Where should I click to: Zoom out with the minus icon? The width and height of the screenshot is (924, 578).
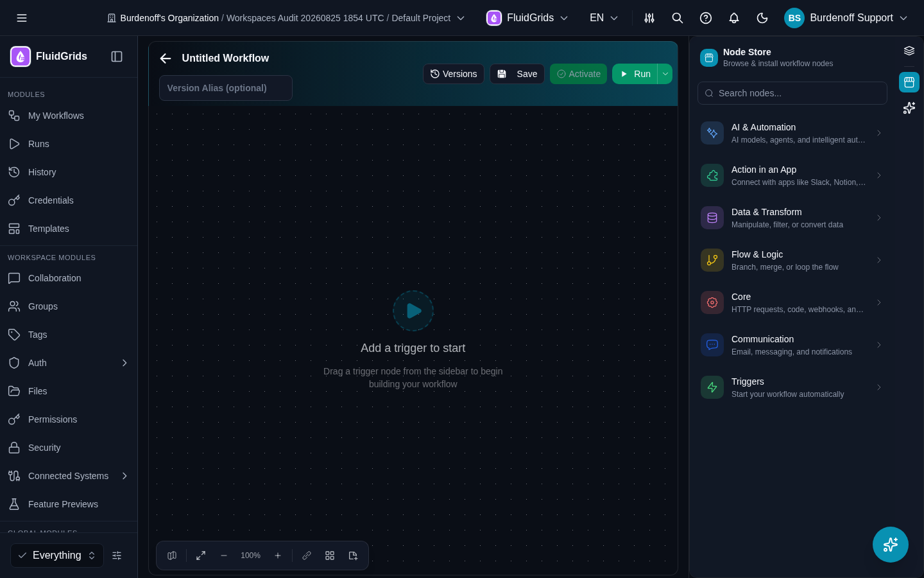224,556
